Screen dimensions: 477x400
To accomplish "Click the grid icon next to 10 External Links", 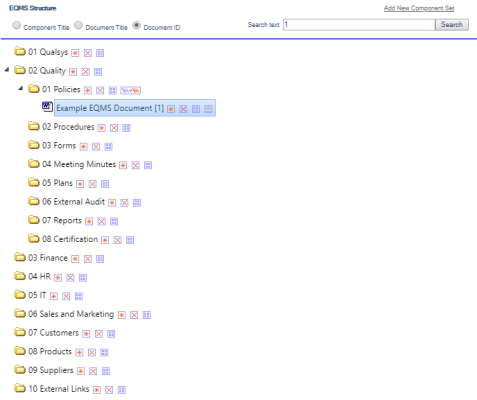I will tap(122, 390).
